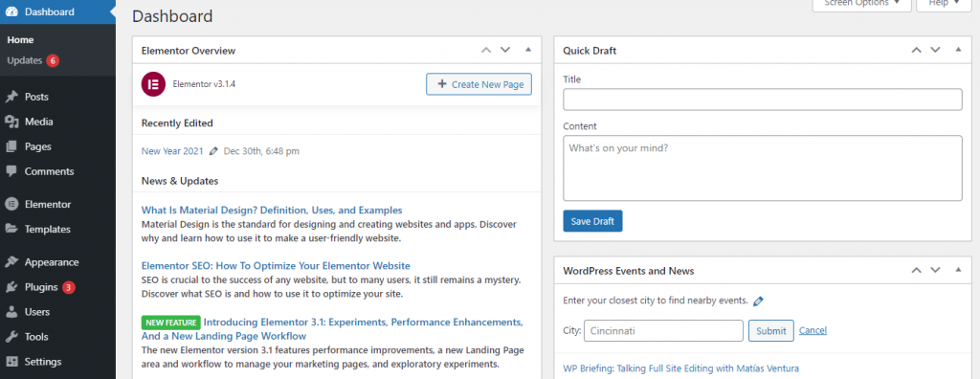Viewport: 980px width, 379px height.
Task: Click the What's on your mind content box
Action: pos(763,168)
